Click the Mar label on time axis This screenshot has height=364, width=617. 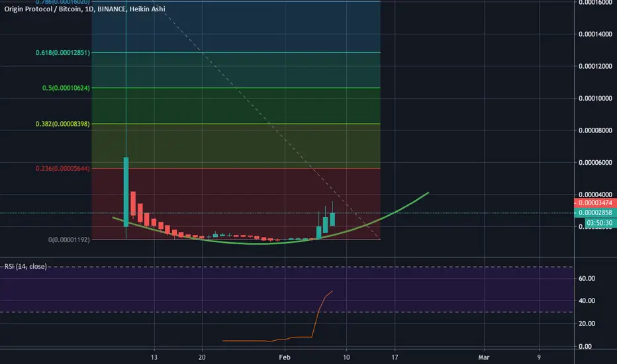click(484, 357)
